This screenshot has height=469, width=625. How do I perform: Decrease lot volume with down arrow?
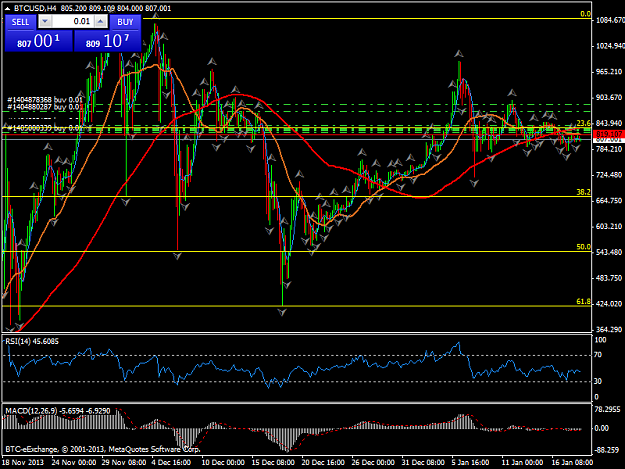[x=45, y=22]
